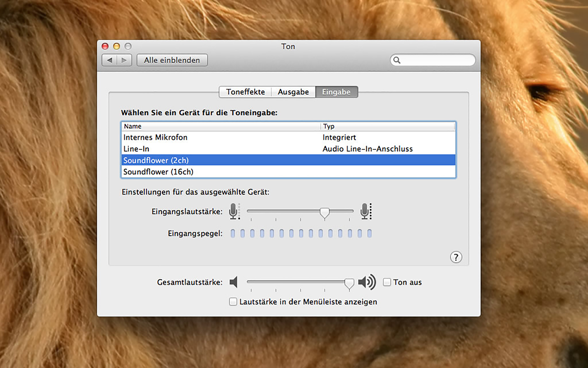Switch to the Toneffekte tab

tap(245, 92)
